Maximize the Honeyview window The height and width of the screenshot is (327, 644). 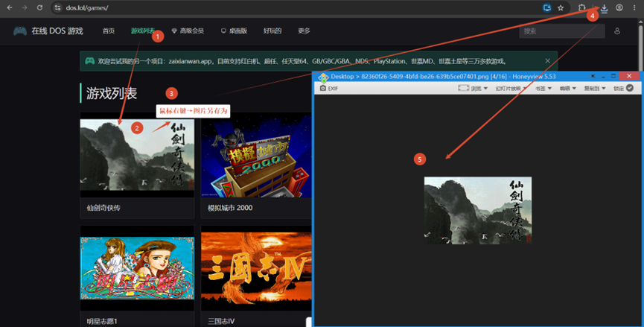tap(613, 77)
